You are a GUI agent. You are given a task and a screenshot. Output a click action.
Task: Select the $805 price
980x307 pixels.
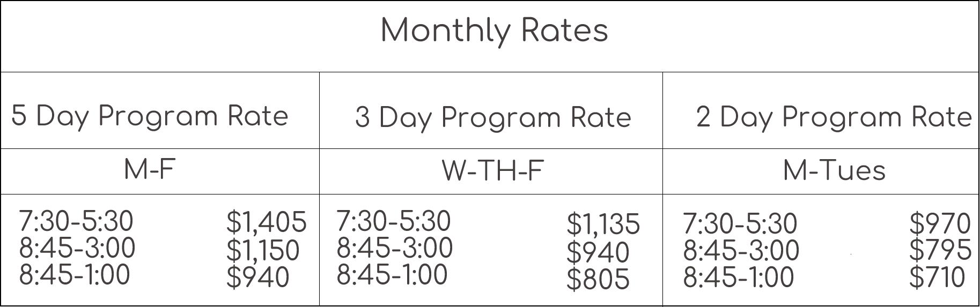coord(598,279)
